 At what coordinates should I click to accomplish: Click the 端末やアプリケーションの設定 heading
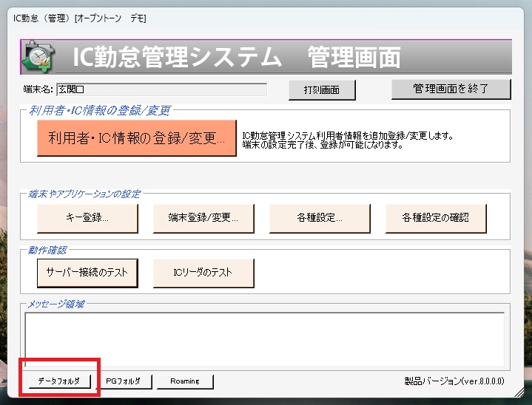click(84, 194)
